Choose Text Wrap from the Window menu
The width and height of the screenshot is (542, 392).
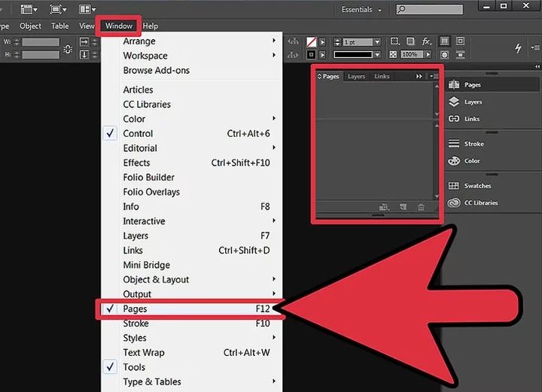coord(192,353)
